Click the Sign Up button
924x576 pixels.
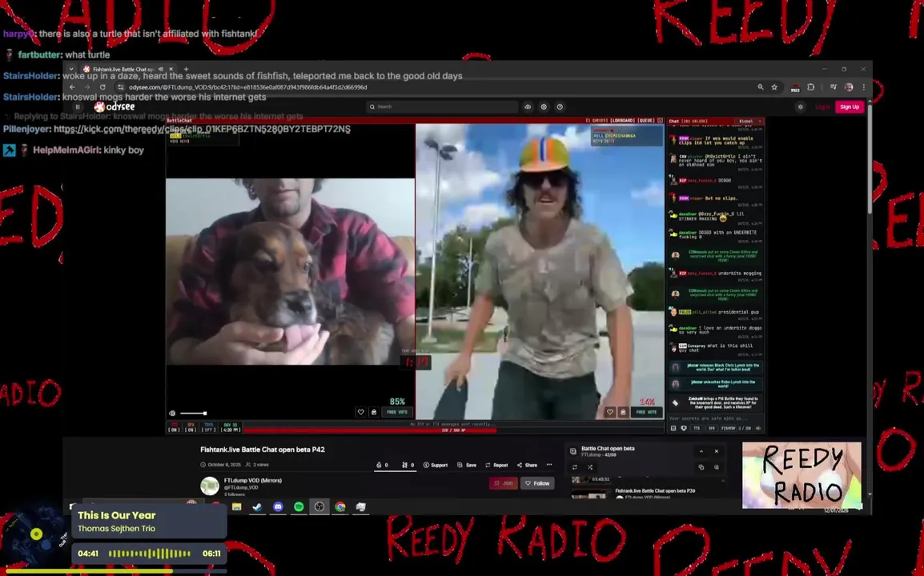[850, 106]
